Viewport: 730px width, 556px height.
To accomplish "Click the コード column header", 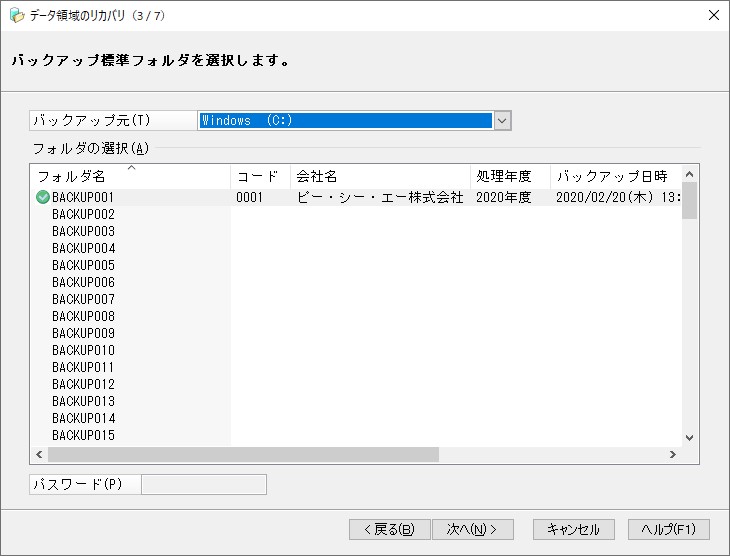I will coord(261,176).
